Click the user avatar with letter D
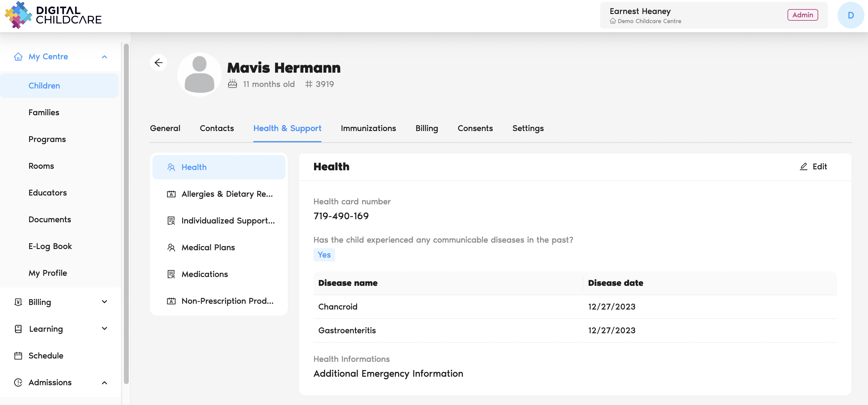Image resolution: width=868 pixels, height=405 pixels. pos(850,15)
